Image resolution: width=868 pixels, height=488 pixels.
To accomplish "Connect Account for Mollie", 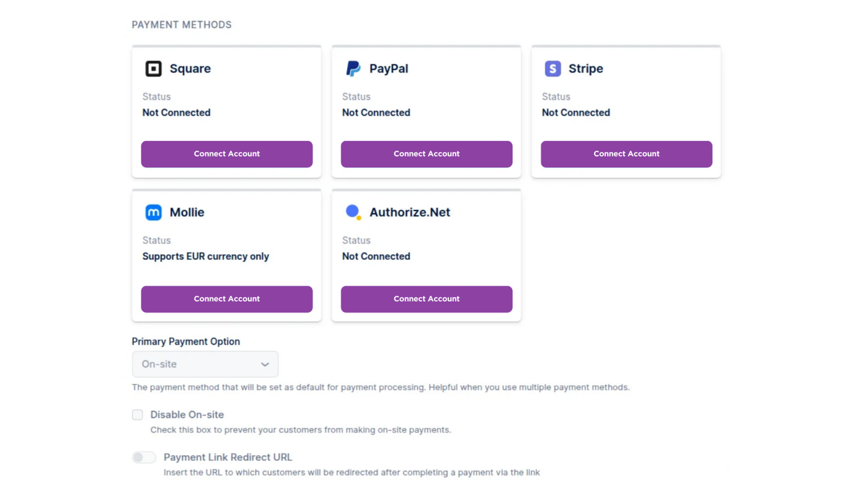I will click(226, 299).
